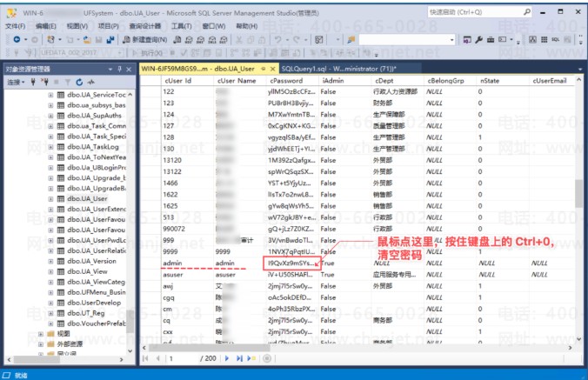
Task: Open the empty search combo box in toolbar
Action: tap(407, 39)
